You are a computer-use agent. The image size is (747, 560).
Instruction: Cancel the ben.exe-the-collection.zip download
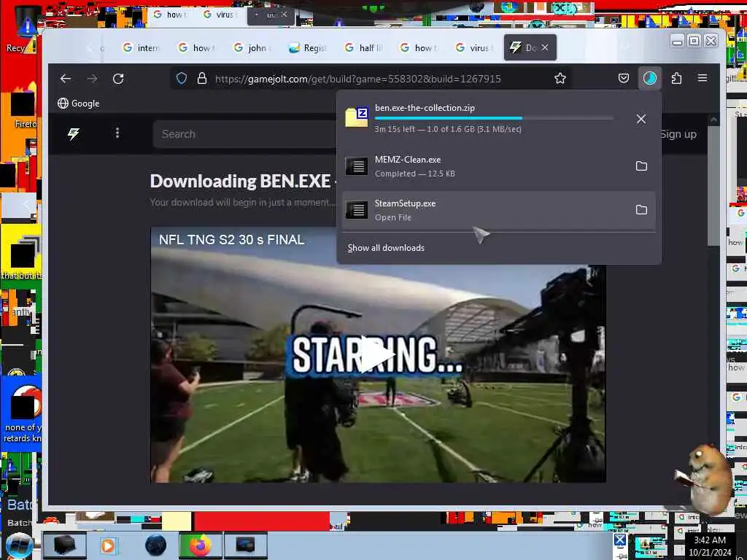click(x=641, y=119)
